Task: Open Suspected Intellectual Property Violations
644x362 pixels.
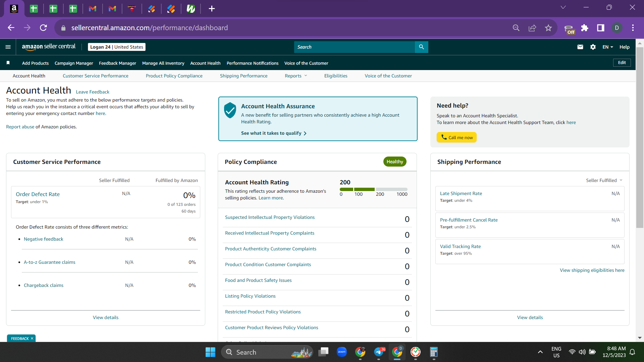Action: click(x=270, y=217)
